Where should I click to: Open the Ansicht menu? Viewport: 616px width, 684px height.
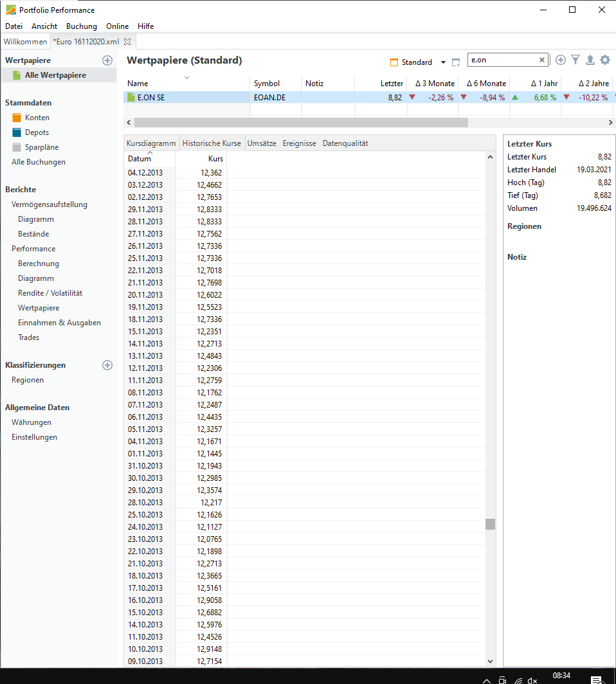coord(44,26)
